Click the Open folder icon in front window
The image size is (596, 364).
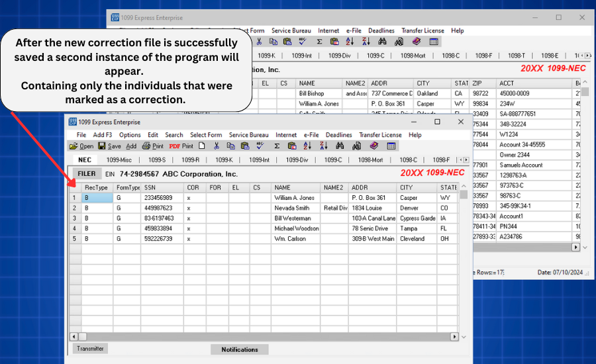point(74,146)
